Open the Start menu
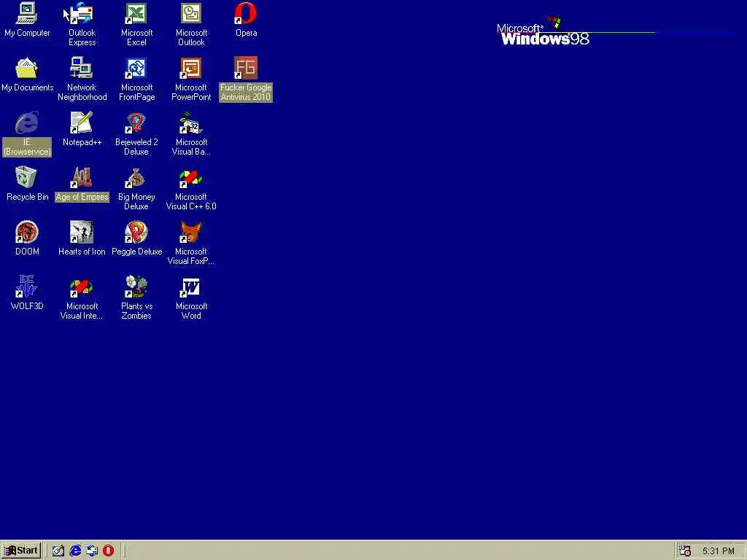The image size is (747, 560). pos(21,551)
